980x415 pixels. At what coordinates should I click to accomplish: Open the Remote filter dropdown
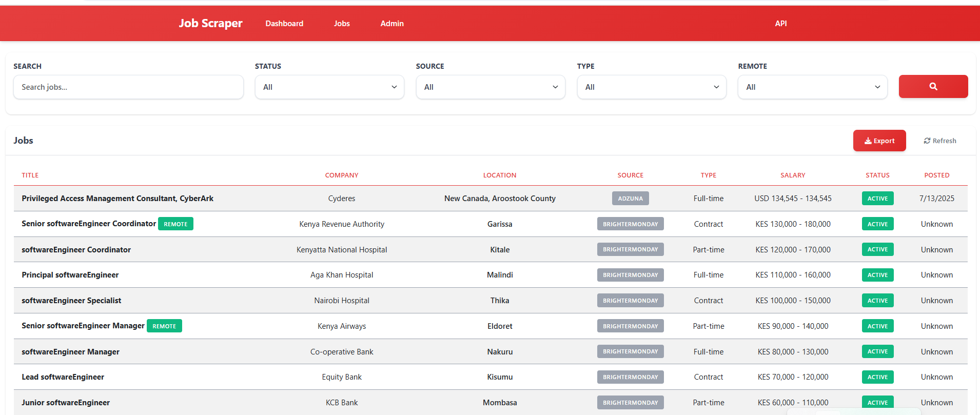coord(813,87)
